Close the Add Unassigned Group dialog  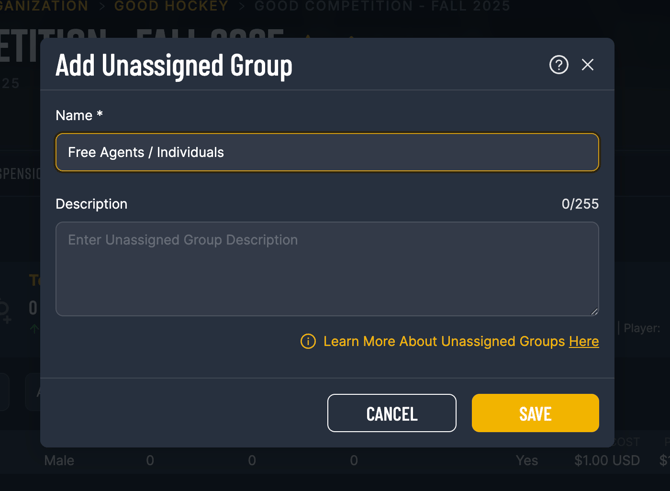(588, 65)
